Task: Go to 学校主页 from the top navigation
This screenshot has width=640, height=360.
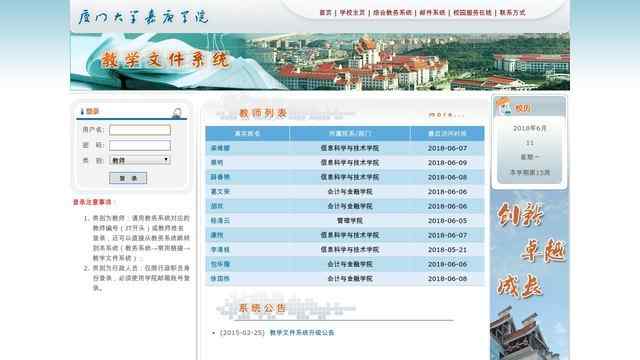Action: (x=352, y=13)
